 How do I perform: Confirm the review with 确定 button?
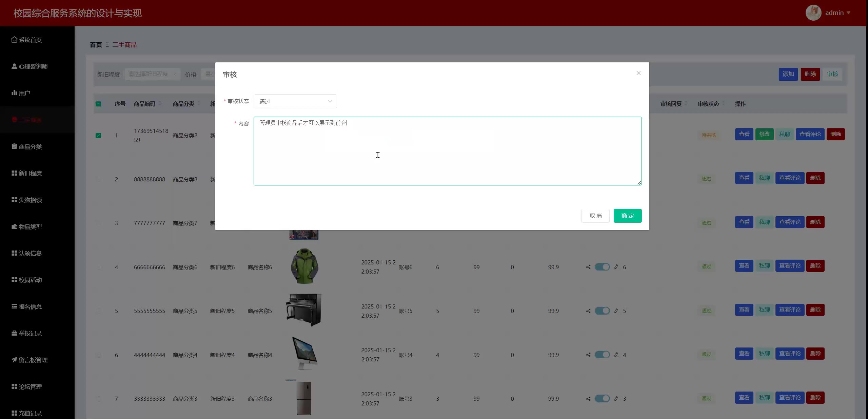tap(627, 216)
